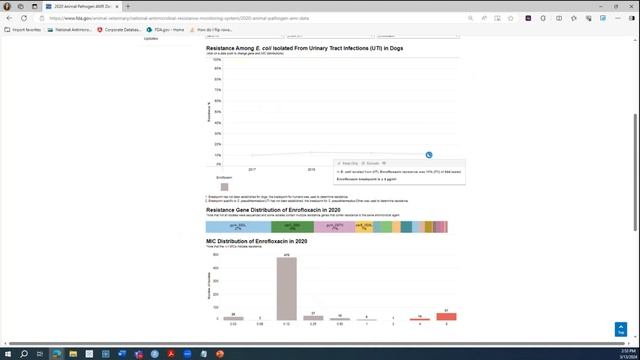
Task: Open the dark purple extension icon
Action: [x=528, y=18]
